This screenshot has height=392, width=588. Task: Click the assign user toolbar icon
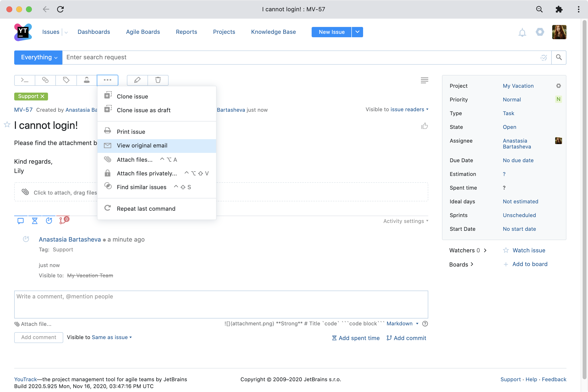click(87, 80)
